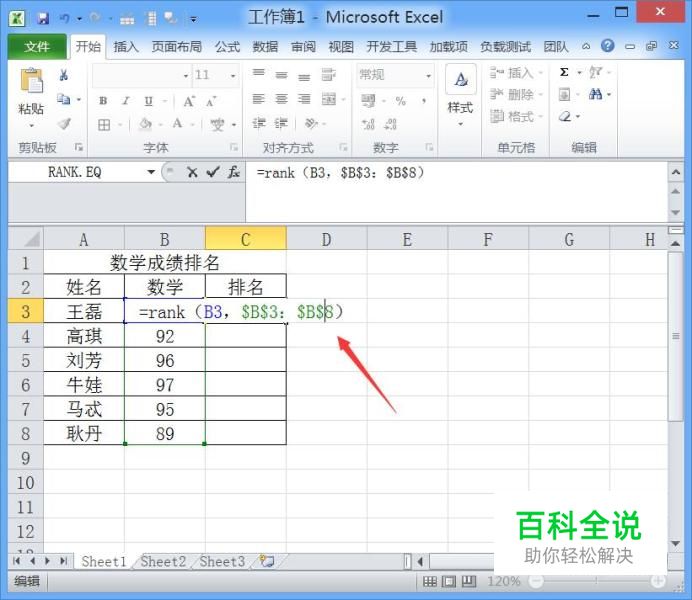Click the Sort and Filter icon
Image resolution: width=692 pixels, height=600 pixels.
(x=595, y=71)
